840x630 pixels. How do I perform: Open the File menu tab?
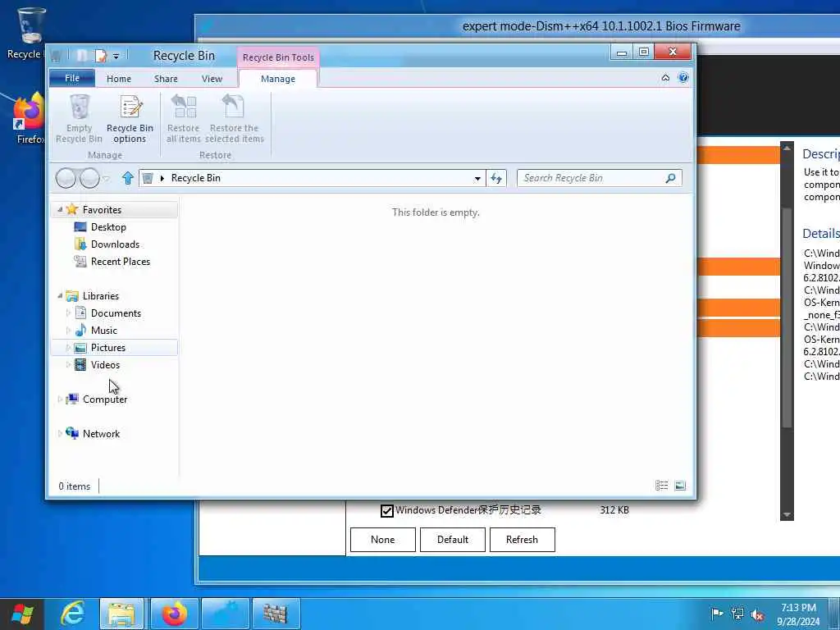click(72, 78)
